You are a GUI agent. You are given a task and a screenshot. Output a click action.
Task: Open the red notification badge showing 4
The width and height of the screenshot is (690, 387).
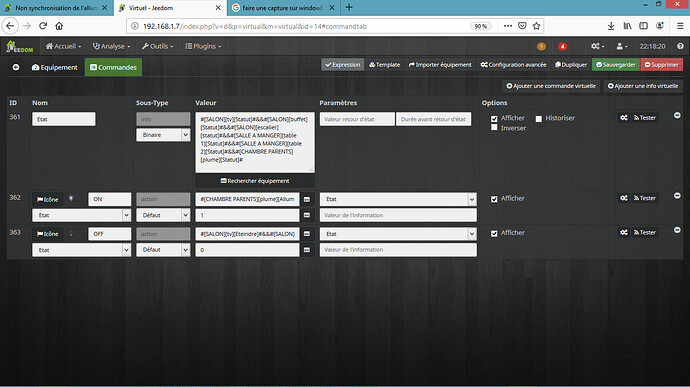(562, 46)
